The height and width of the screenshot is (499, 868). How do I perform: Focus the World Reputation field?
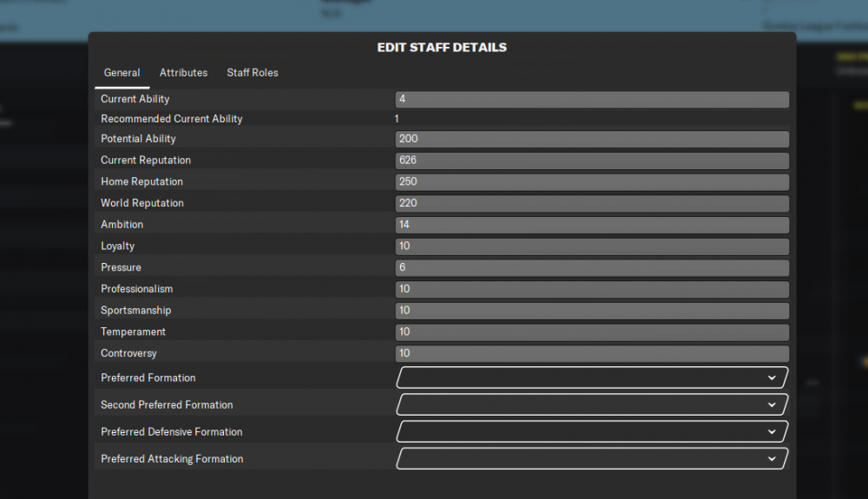[592, 204]
